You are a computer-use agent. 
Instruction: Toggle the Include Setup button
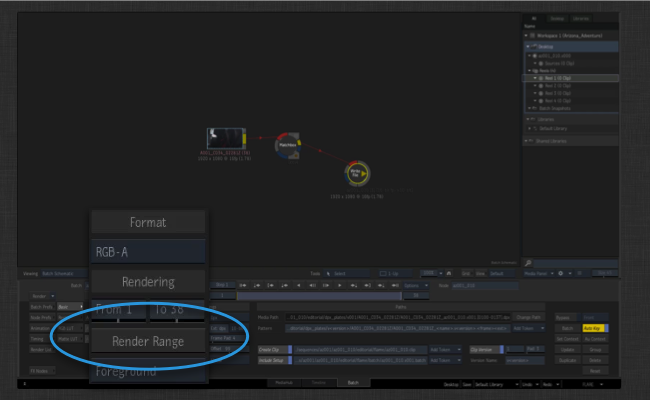coord(275,360)
